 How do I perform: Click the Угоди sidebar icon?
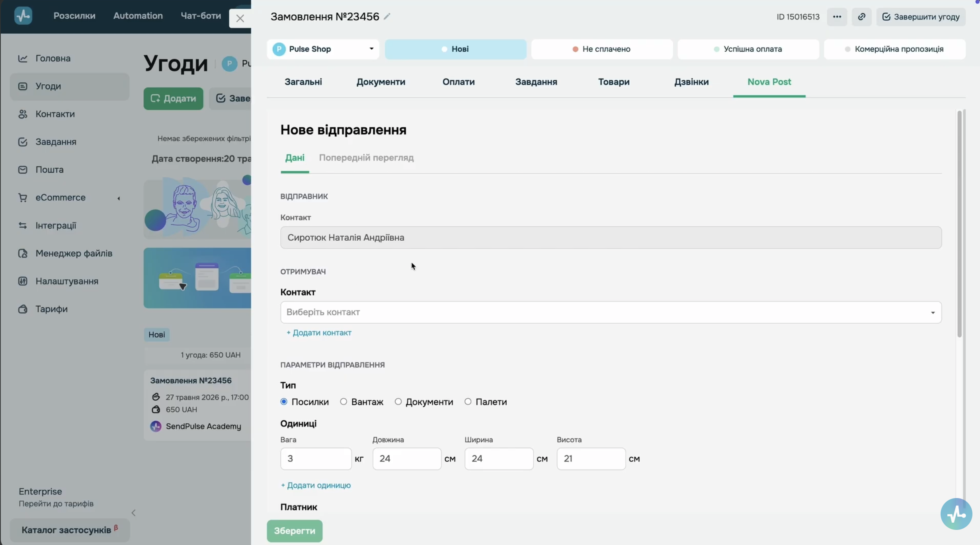(23, 86)
